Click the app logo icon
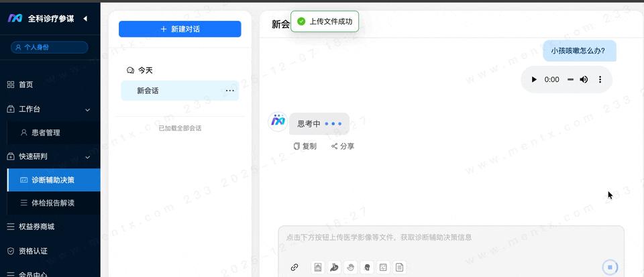The image size is (644, 277). [x=15, y=18]
